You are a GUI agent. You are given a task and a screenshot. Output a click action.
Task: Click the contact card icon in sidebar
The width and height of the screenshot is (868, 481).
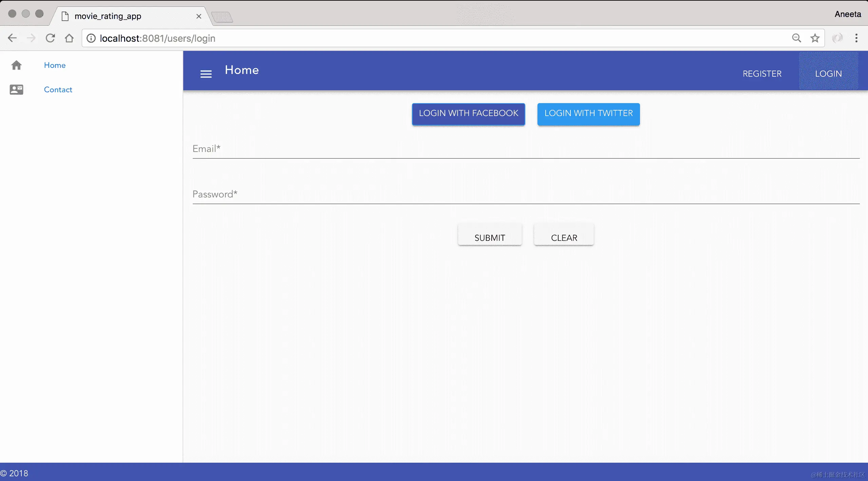point(16,90)
